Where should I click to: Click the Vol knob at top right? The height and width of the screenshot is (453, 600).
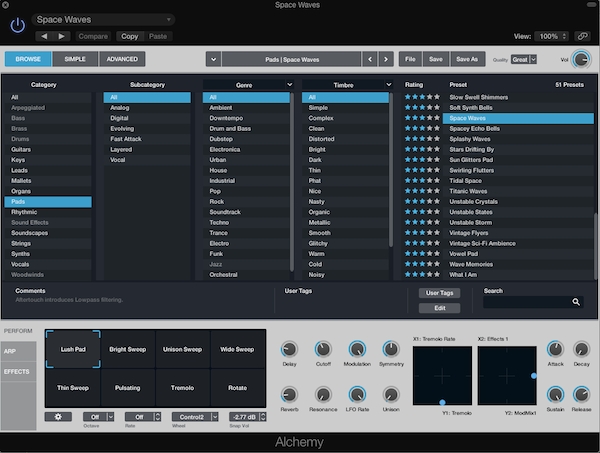[x=581, y=59]
